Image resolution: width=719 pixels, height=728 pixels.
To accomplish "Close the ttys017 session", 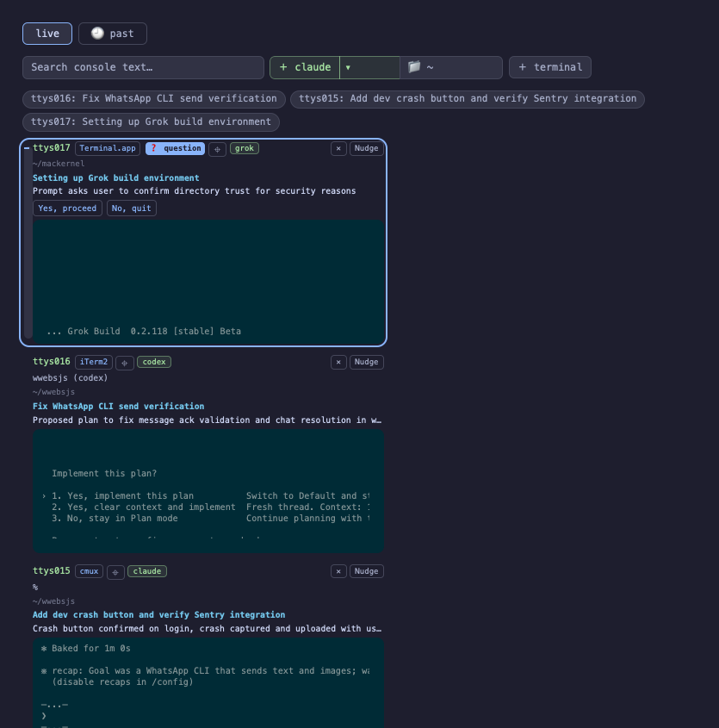I will [x=338, y=148].
